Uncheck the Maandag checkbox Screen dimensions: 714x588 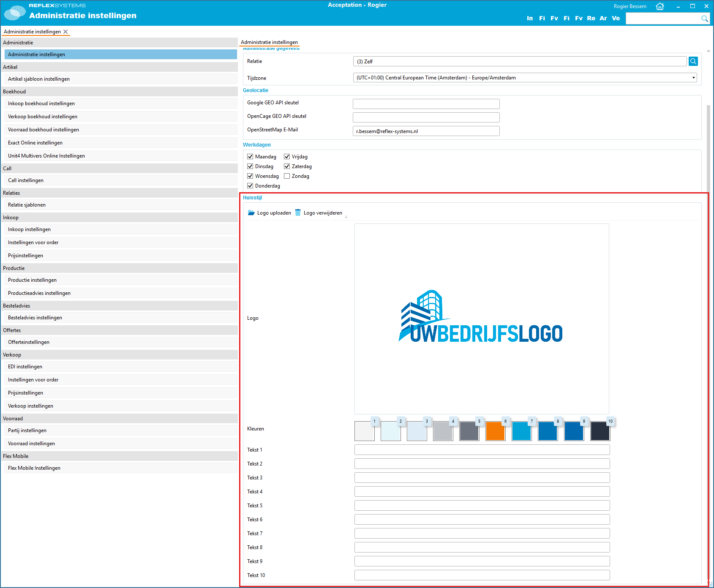click(x=250, y=157)
